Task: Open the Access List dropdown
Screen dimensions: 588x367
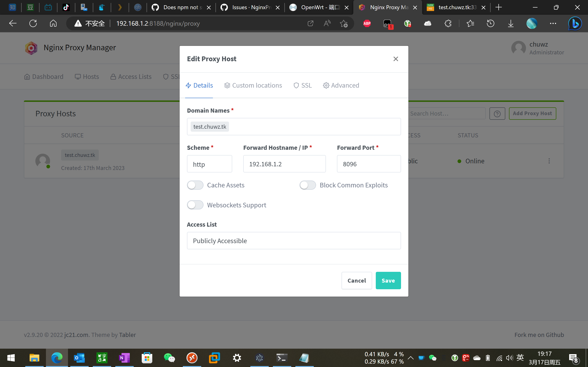Action: [294, 241]
